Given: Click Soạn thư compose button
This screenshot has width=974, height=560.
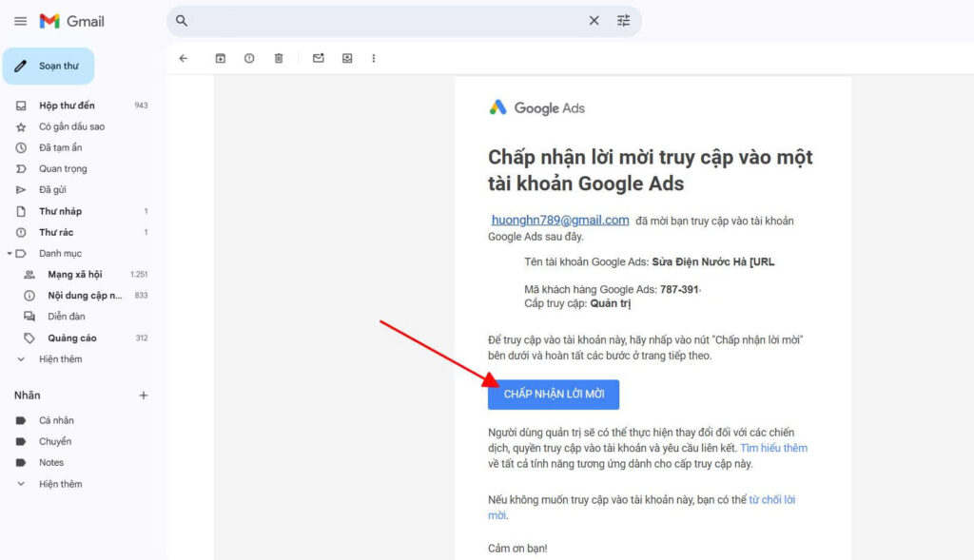Looking at the screenshot, I should (x=49, y=66).
